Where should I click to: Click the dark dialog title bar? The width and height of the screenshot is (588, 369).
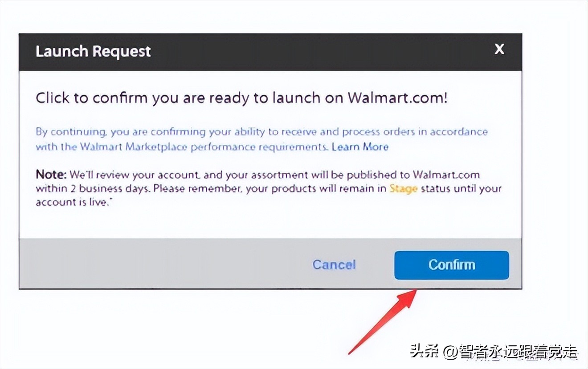click(270, 52)
